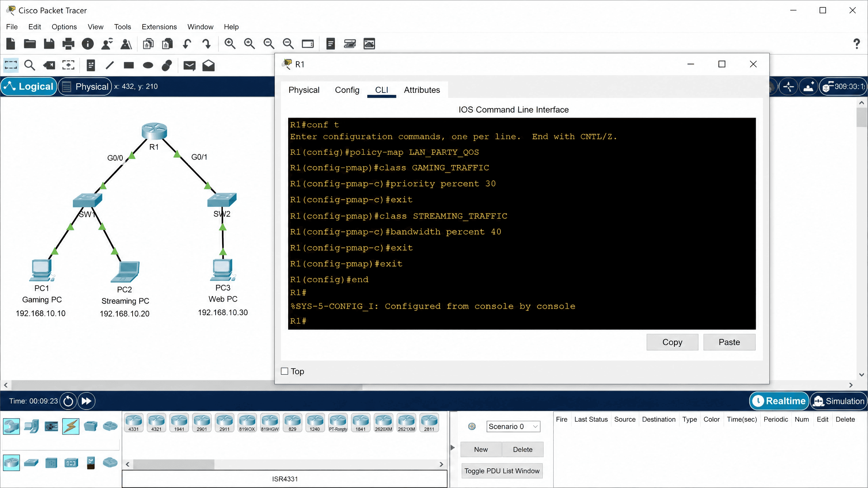The width and height of the screenshot is (868, 488).
Task: Add a Simple PDU with closed envelope icon
Action: pyautogui.click(x=189, y=65)
